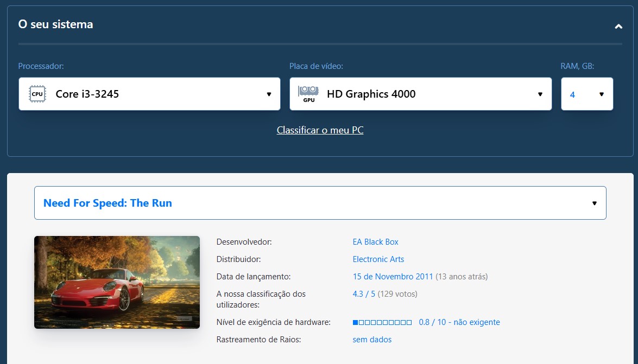Click the "sem dados" ray tracing value
Image resolution: width=638 pixels, height=364 pixels.
tap(372, 340)
